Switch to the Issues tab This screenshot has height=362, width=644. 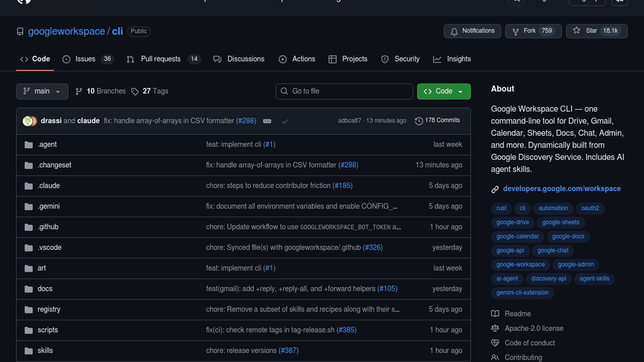pyautogui.click(x=85, y=59)
